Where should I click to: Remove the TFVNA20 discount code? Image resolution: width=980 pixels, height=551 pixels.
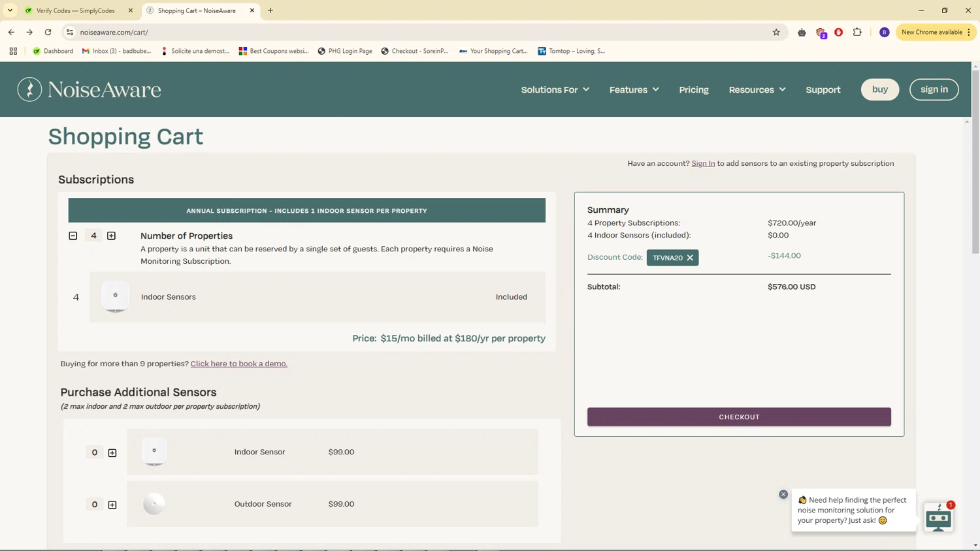point(690,258)
